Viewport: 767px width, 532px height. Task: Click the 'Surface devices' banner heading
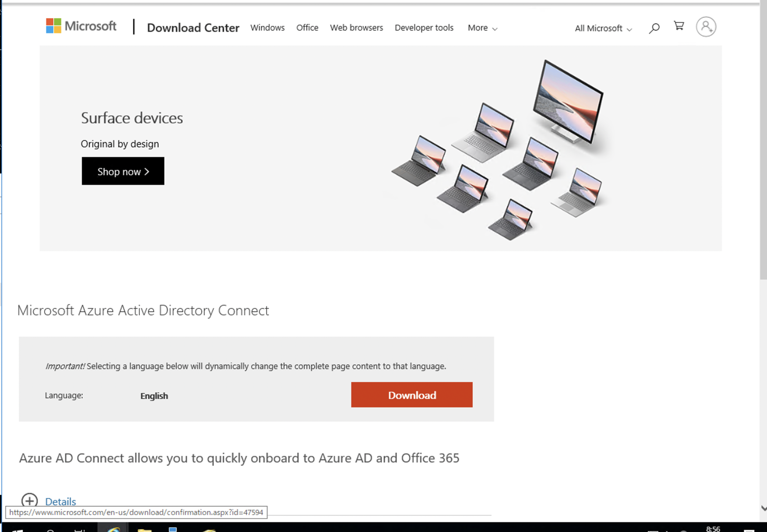[132, 118]
